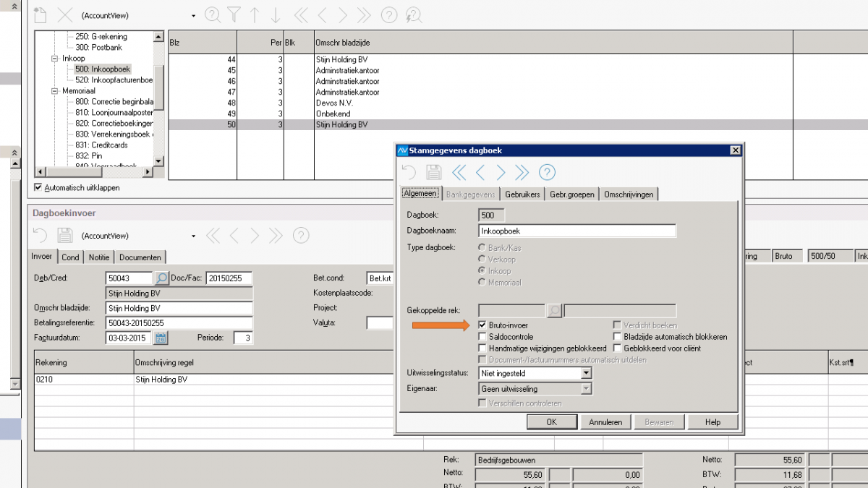This screenshot has width=868, height=488.
Task: Click in the Dagboeknaam field
Action: 577,231
